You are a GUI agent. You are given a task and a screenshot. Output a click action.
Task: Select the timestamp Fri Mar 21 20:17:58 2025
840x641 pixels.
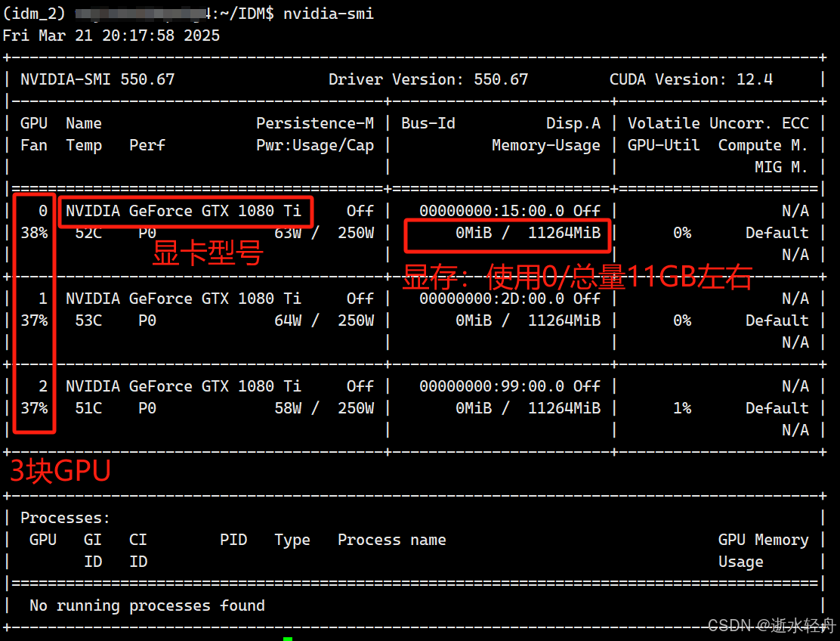[112, 36]
